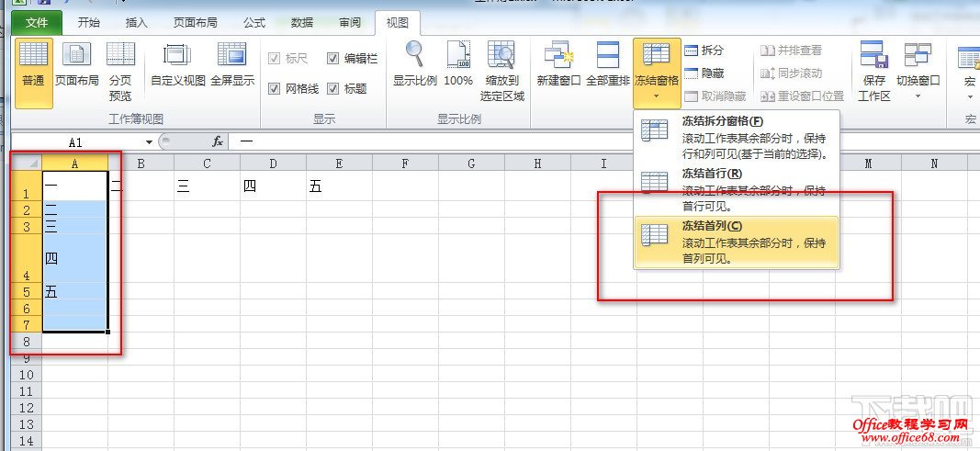This screenshot has height=451, width=980.
Task: Toggle the 标尺 ruler checkbox
Action: pyautogui.click(x=274, y=59)
